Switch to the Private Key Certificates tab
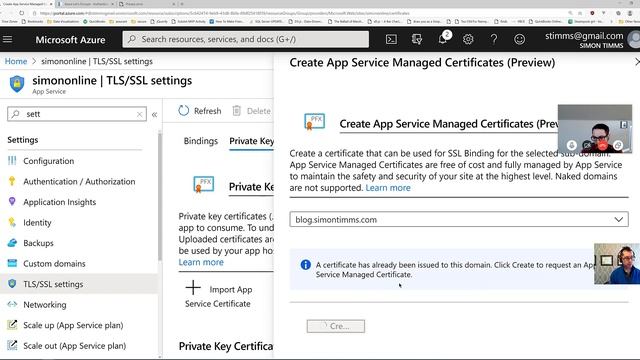Viewport: 640px width, 360px height. pyautogui.click(x=251, y=141)
